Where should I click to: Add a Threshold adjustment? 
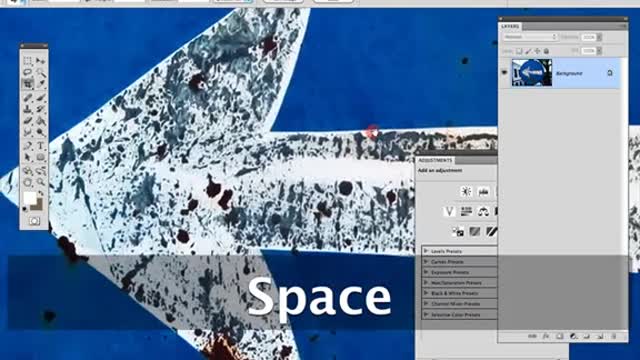coord(491,232)
